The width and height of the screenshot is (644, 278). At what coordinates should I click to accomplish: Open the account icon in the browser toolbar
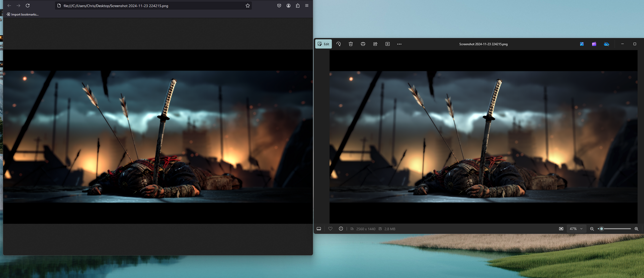pyautogui.click(x=288, y=6)
